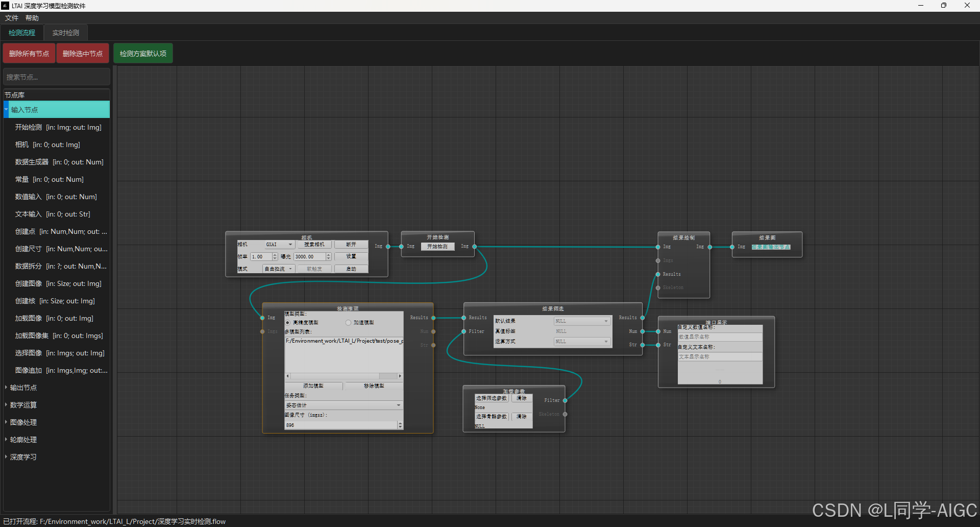This screenshot has height=527, width=980.
Task: Switch to the 检测流程 tab
Action: [x=22, y=33]
